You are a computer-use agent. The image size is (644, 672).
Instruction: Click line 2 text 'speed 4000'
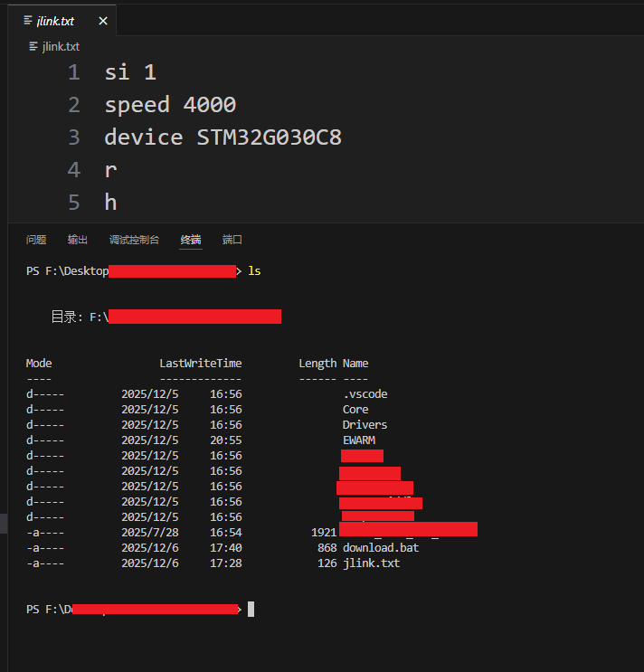pyautogui.click(x=170, y=105)
